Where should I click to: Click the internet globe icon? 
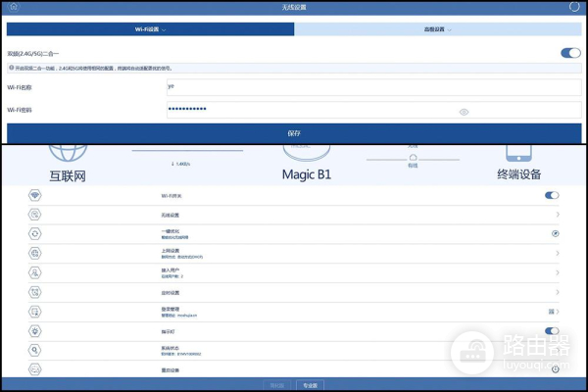point(68,152)
